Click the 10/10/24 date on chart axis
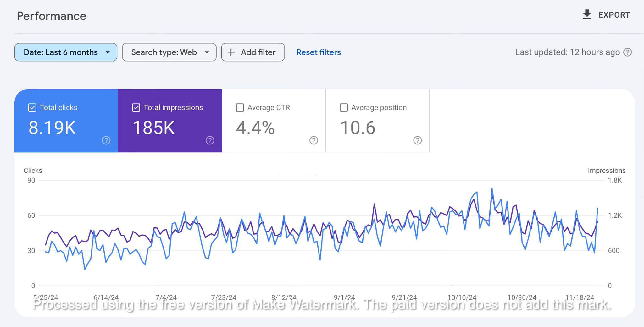 click(462, 297)
